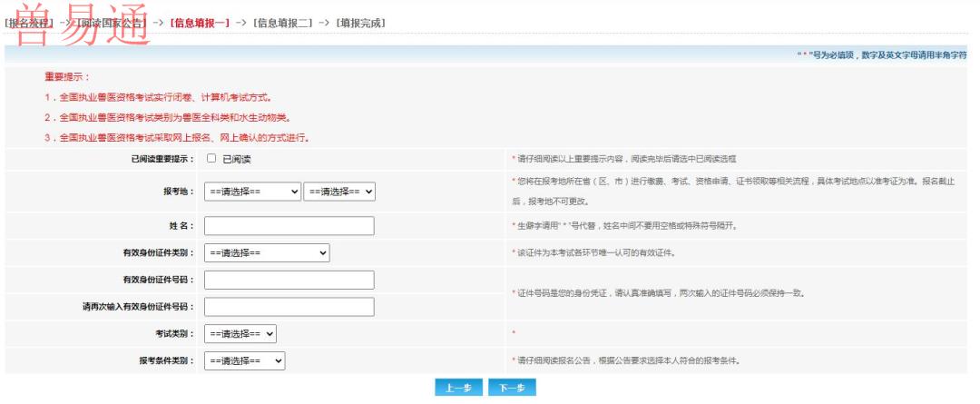This screenshot has width=980, height=404.
Task: Open the 考试类别 dropdown
Action: coord(240,334)
